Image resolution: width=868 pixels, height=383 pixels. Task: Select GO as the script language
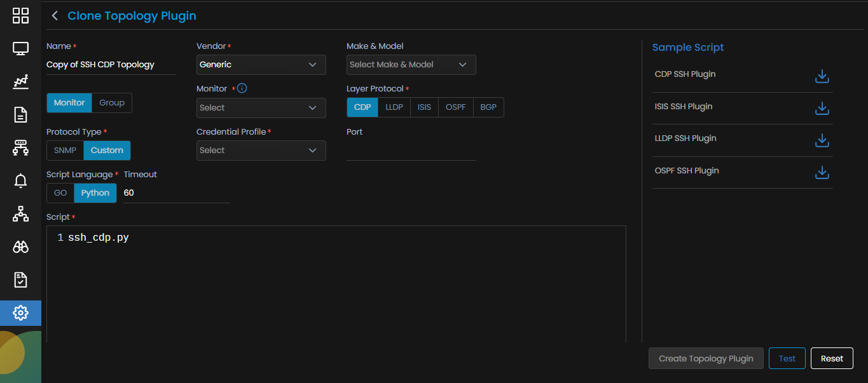click(x=60, y=193)
